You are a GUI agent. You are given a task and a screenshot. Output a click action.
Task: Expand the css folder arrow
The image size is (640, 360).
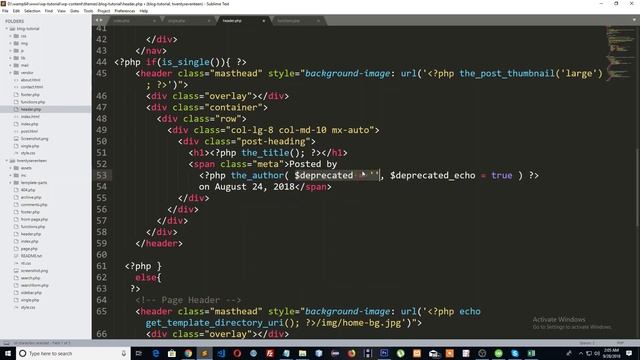coord(11,36)
